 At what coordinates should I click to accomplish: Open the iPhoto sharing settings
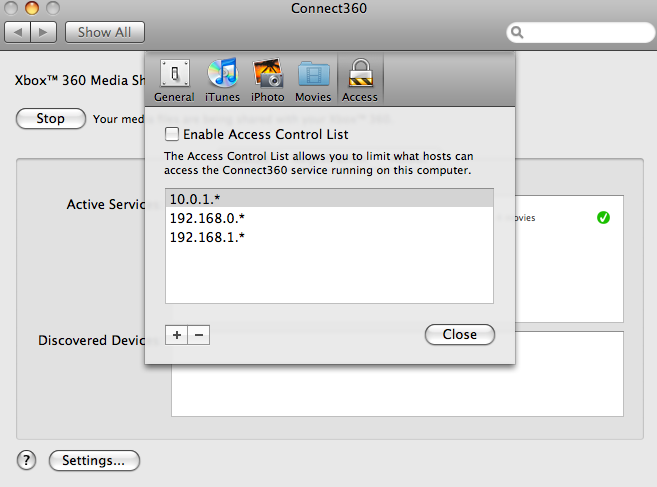coord(268,80)
